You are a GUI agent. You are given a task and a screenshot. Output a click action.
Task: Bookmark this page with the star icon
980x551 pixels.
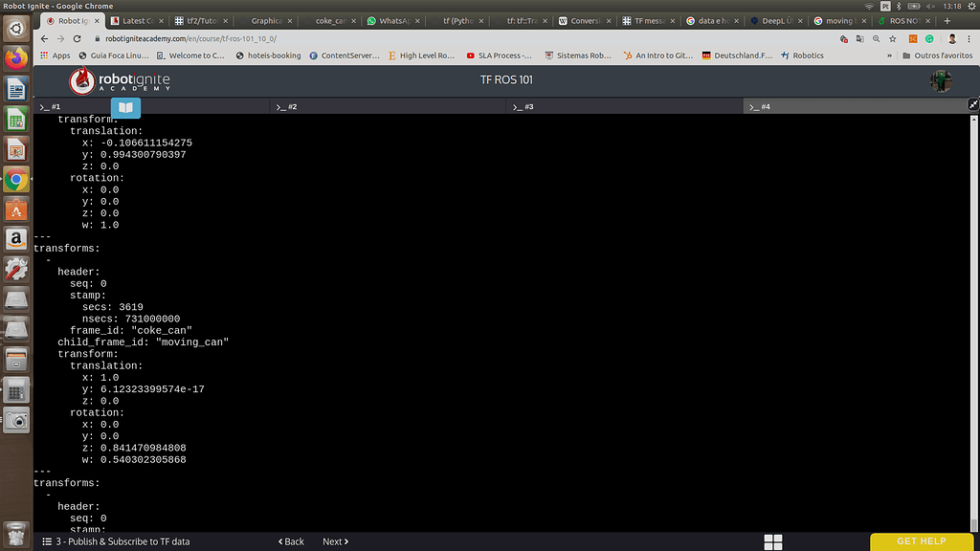click(x=894, y=38)
